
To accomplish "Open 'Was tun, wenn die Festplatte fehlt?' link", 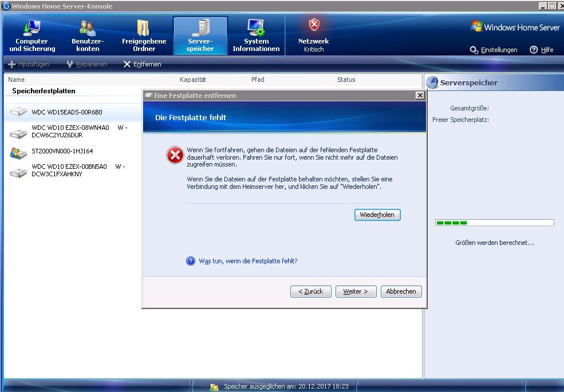I will tap(248, 261).
